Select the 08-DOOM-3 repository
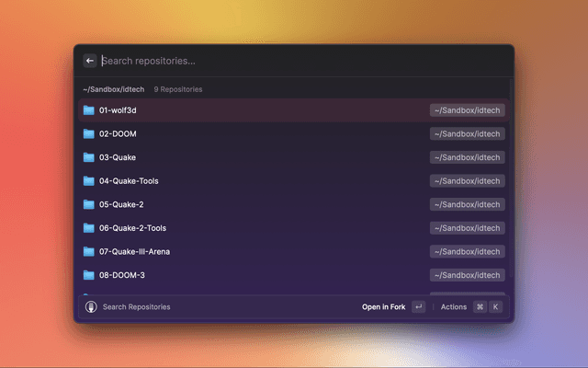 122,275
